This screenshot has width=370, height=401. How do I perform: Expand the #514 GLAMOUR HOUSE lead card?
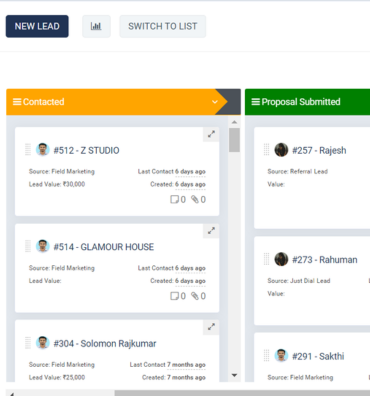(211, 231)
